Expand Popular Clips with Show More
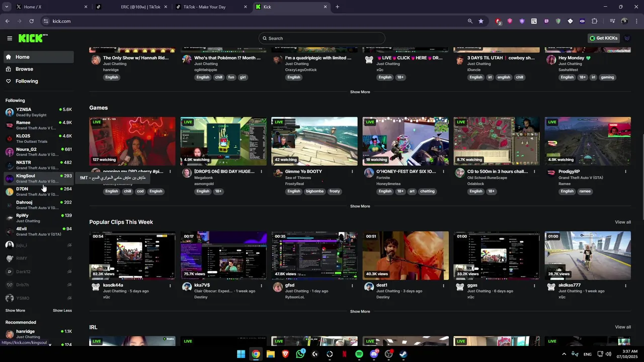This screenshot has height=362, width=644. [360, 311]
